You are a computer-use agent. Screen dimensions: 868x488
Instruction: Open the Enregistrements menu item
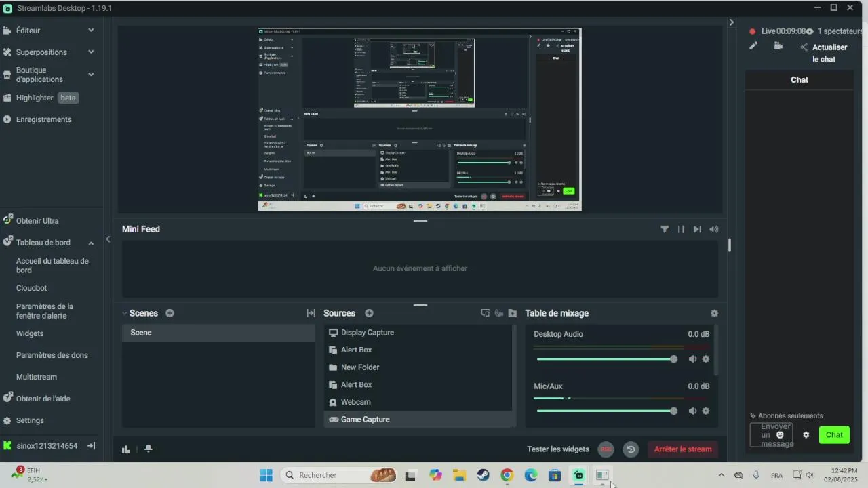tap(43, 119)
